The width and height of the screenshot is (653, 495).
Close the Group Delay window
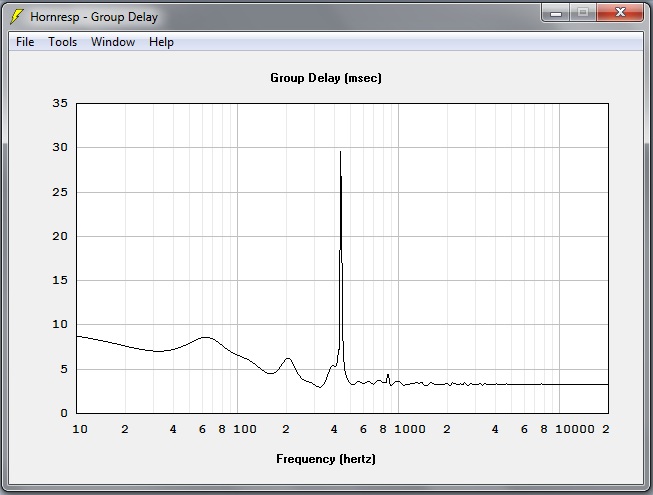coord(620,12)
